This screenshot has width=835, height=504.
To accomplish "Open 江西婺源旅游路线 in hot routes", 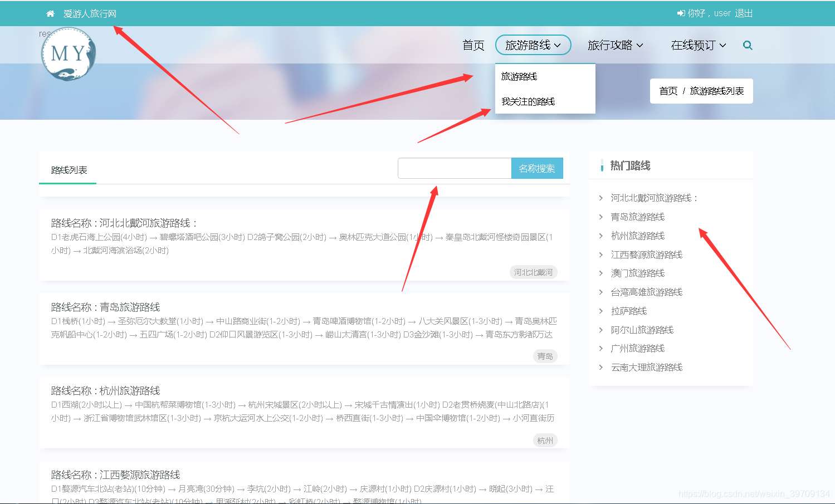I will pyautogui.click(x=647, y=255).
